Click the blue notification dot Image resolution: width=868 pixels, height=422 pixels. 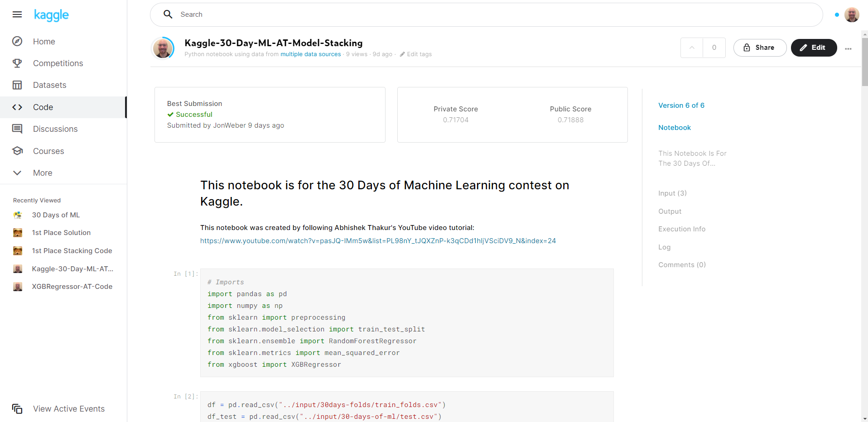[837, 15]
